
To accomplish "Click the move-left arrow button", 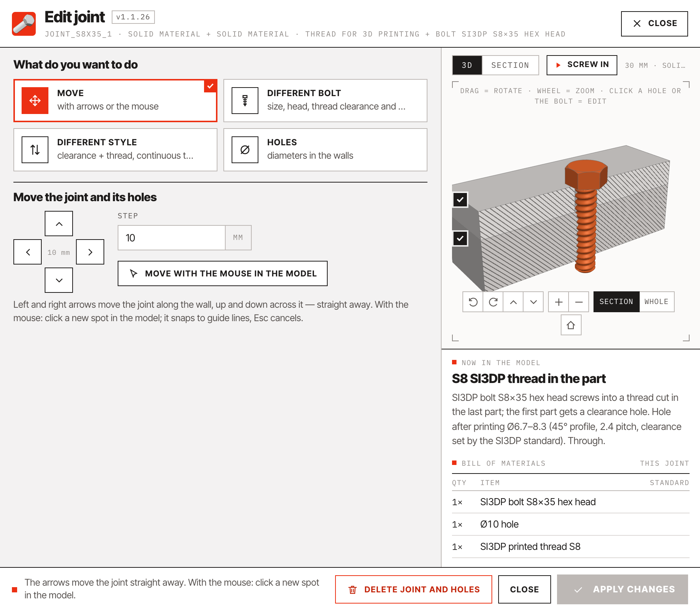I will click(x=28, y=252).
